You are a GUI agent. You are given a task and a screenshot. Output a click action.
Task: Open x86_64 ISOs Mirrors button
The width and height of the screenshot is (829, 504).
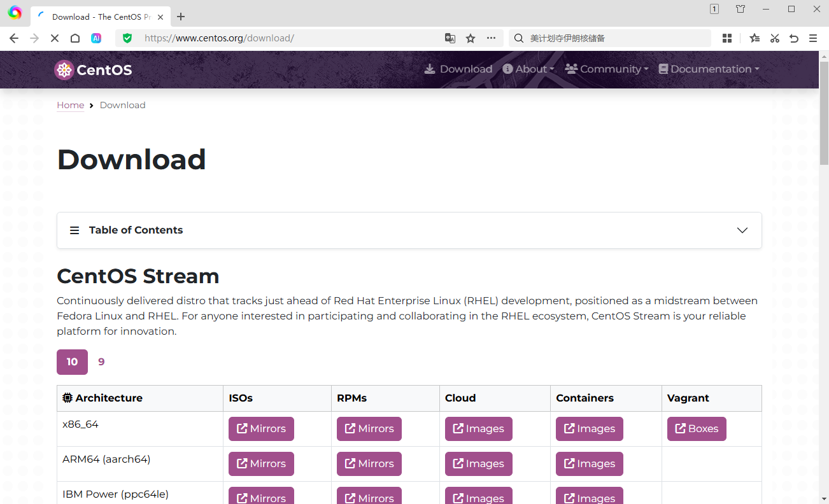261,429
